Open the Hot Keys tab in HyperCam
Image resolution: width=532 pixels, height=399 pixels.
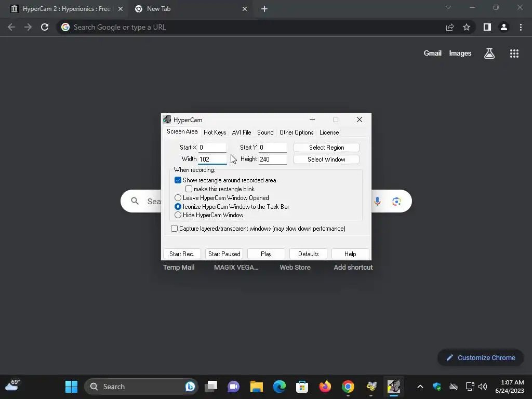(x=215, y=132)
